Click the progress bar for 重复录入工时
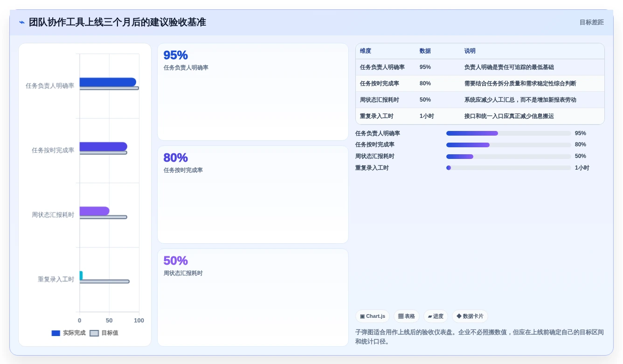 point(509,168)
